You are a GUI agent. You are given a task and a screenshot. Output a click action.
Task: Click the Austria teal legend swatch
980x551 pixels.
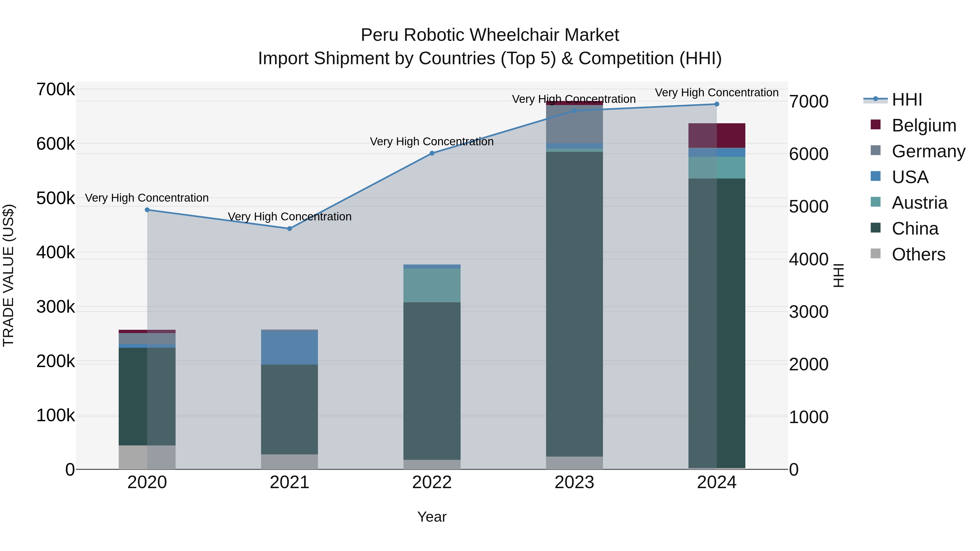875,202
